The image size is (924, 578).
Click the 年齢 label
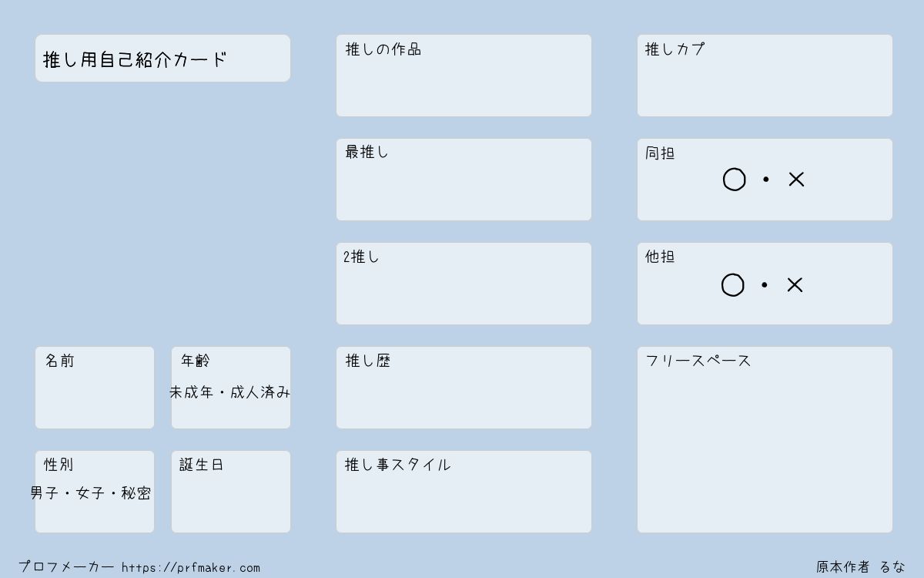coord(196,361)
